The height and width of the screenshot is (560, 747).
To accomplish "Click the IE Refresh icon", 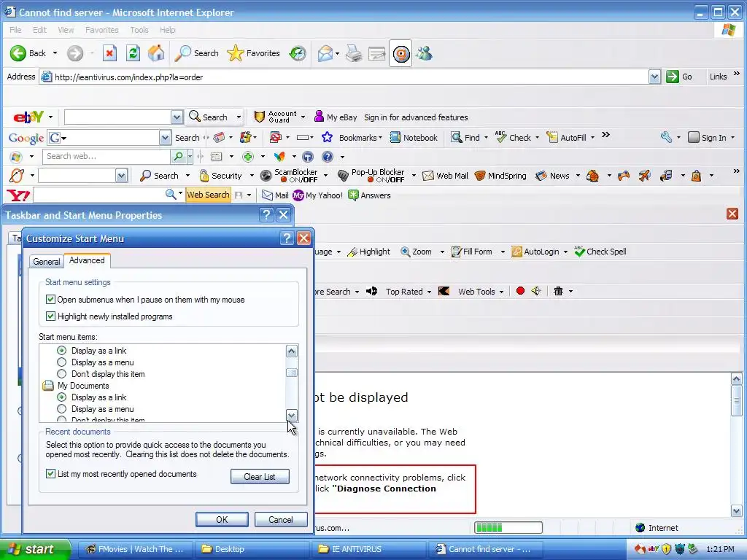I will click(x=133, y=53).
